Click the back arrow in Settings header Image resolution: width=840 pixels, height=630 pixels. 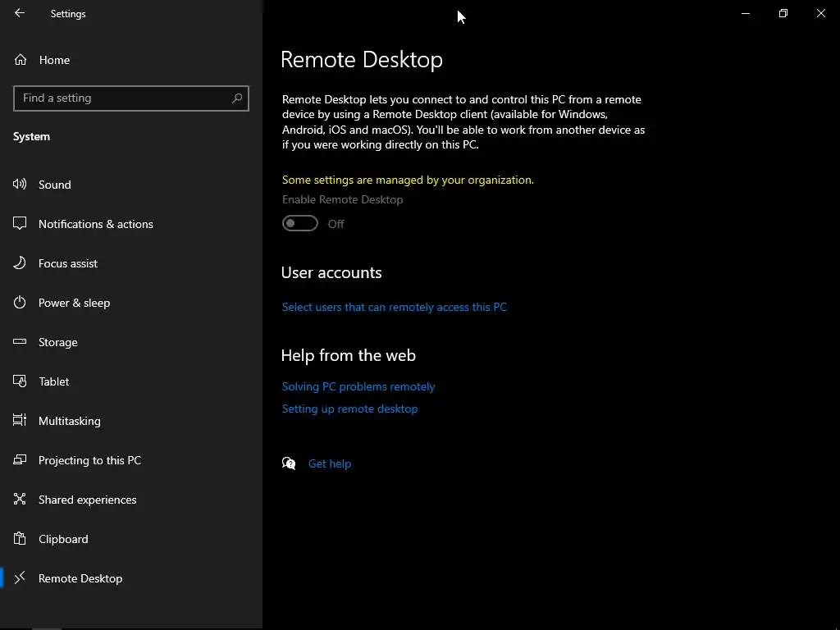pos(20,13)
